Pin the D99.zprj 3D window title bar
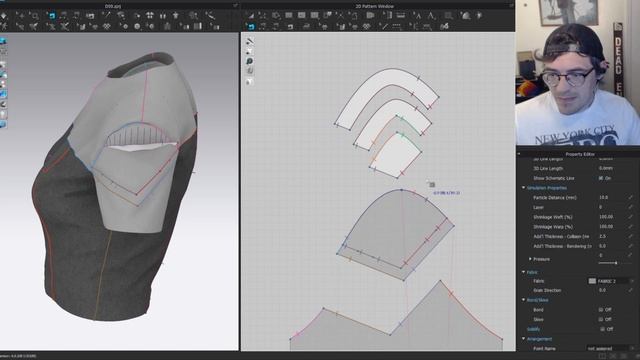 click(x=235, y=6)
